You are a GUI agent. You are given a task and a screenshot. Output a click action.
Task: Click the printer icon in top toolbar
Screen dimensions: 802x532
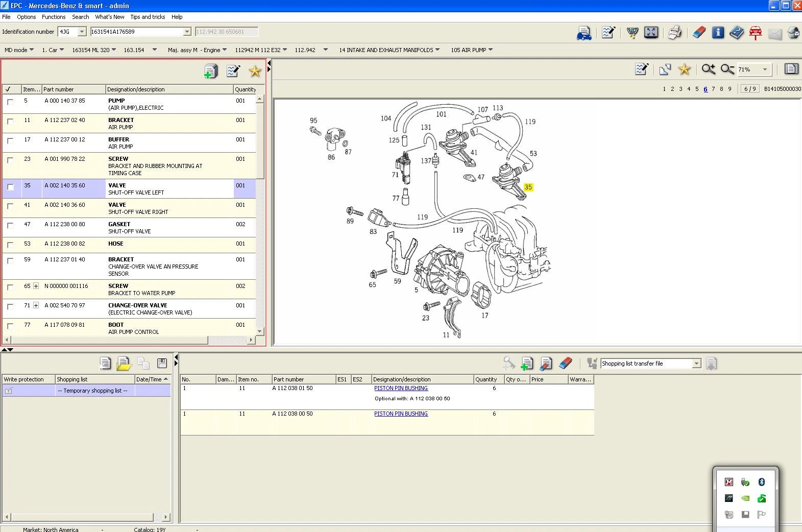click(675, 33)
